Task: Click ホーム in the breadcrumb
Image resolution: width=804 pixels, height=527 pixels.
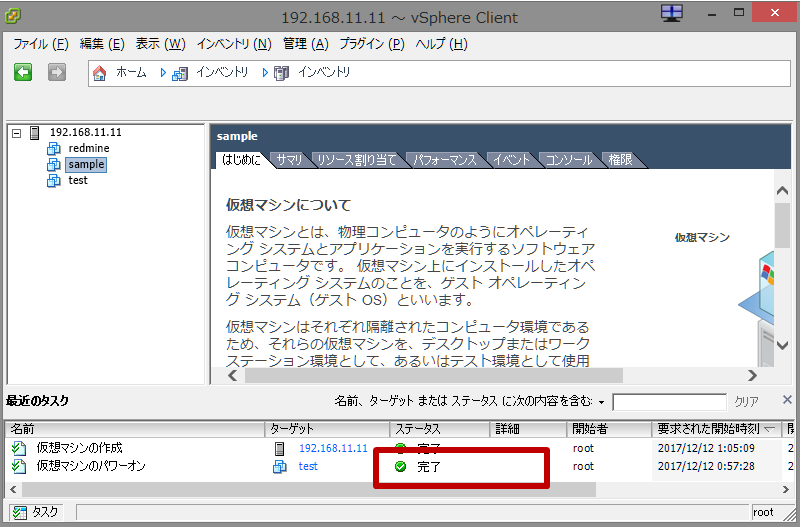Action: [x=131, y=73]
